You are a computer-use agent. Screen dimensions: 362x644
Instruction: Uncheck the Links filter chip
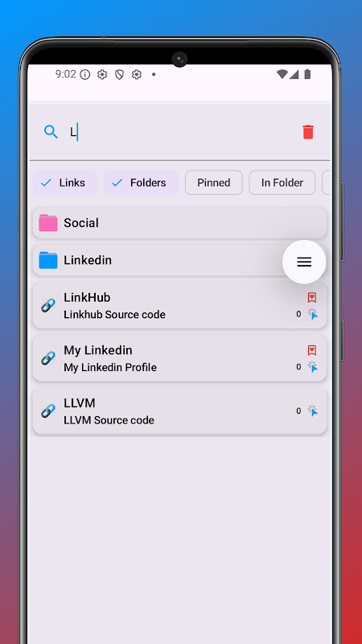[65, 183]
